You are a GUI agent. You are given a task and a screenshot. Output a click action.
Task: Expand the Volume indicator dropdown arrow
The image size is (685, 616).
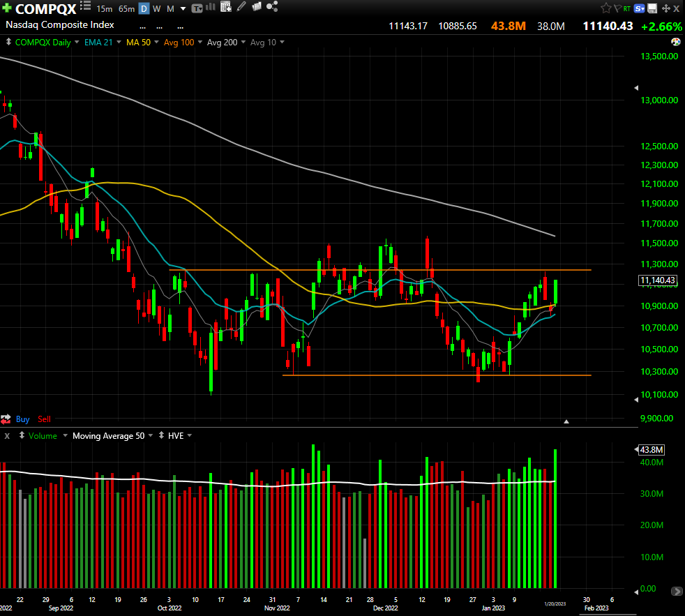click(x=65, y=435)
